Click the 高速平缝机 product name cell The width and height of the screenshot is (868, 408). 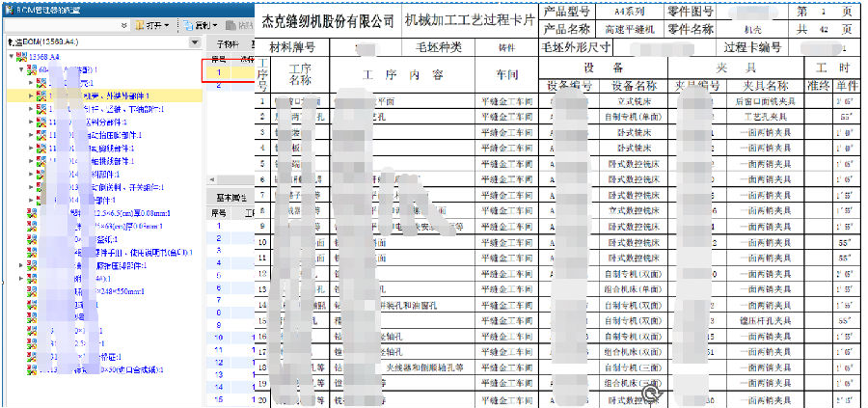tap(628, 29)
